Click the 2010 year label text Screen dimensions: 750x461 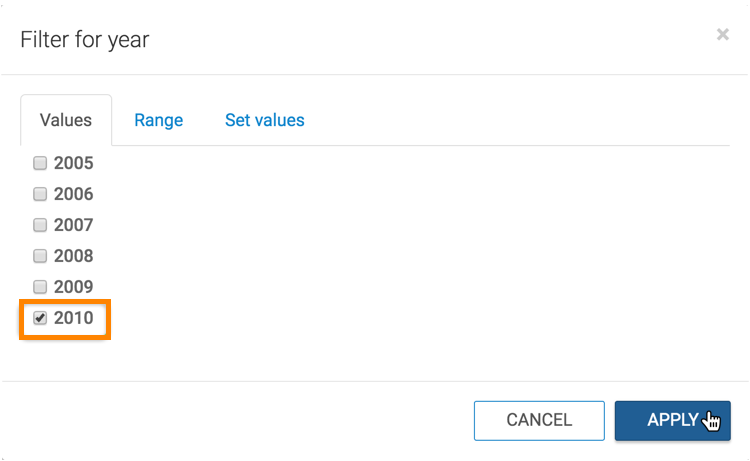[74, 318]
